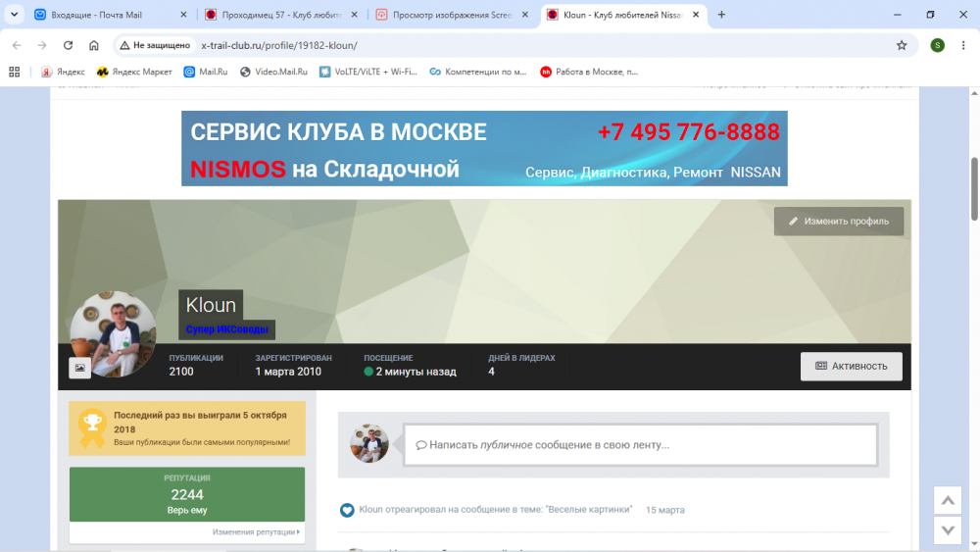Close the Просмотр изображения tab

[525, 15]
